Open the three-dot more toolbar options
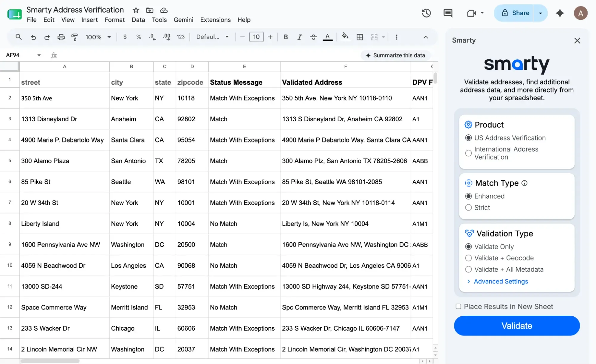Viewport: 596px width, 364px height. (396, 37)
